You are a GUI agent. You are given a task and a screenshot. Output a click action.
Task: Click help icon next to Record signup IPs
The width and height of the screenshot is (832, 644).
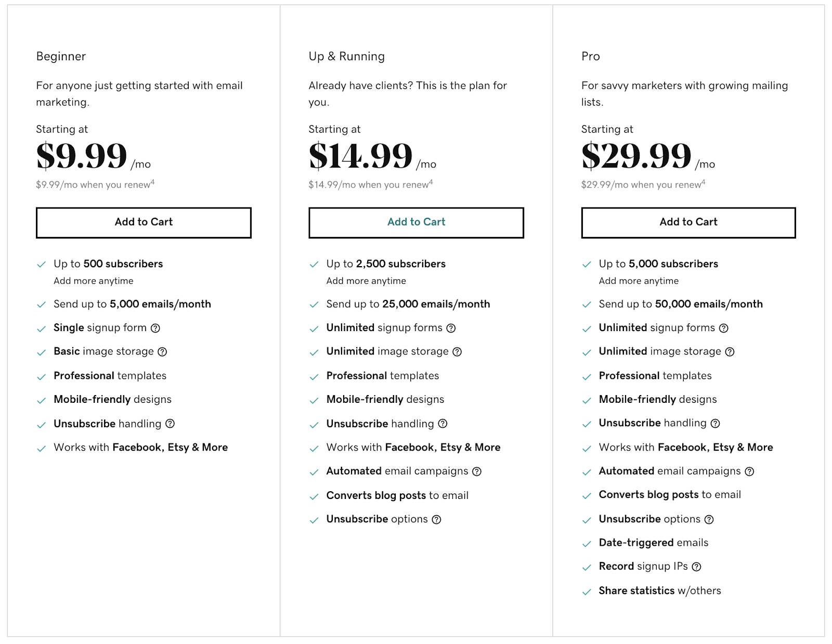click(697, 567)
